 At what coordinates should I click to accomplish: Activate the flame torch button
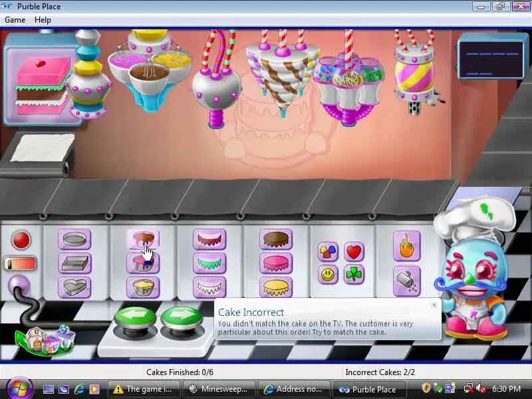[406, 246]
